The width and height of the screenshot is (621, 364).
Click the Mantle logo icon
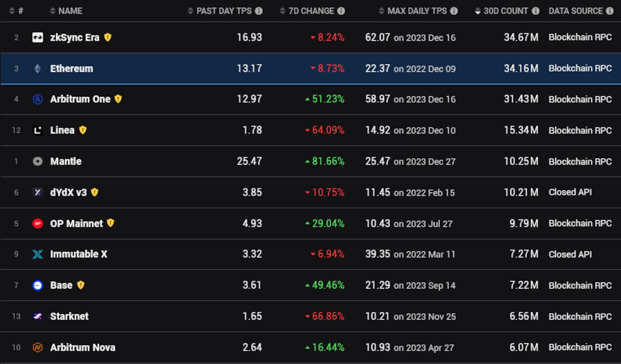point(38,161)
